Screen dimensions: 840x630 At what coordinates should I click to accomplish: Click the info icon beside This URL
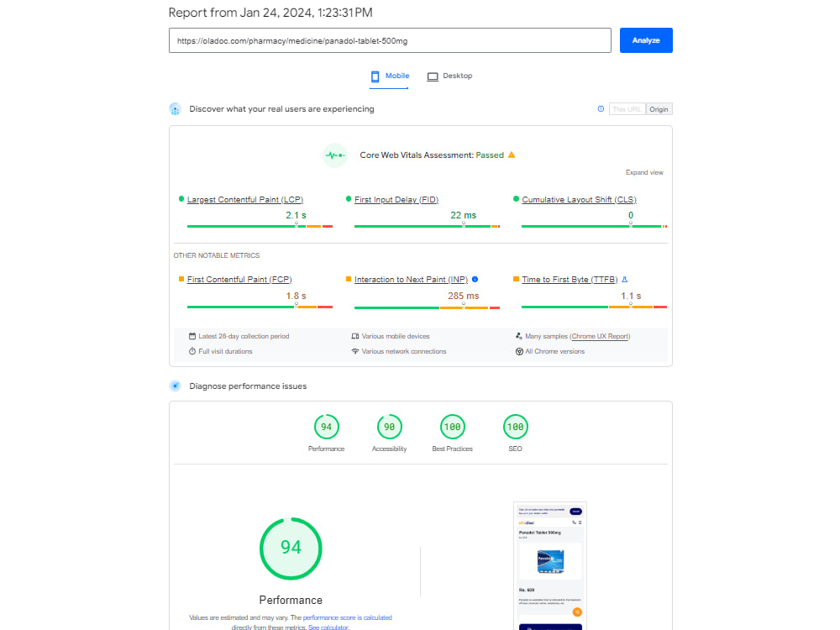601,108
